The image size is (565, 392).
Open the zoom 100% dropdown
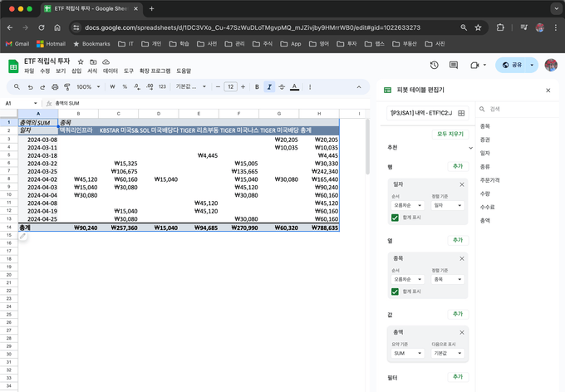pyautogui.click(x=88, y=87)
